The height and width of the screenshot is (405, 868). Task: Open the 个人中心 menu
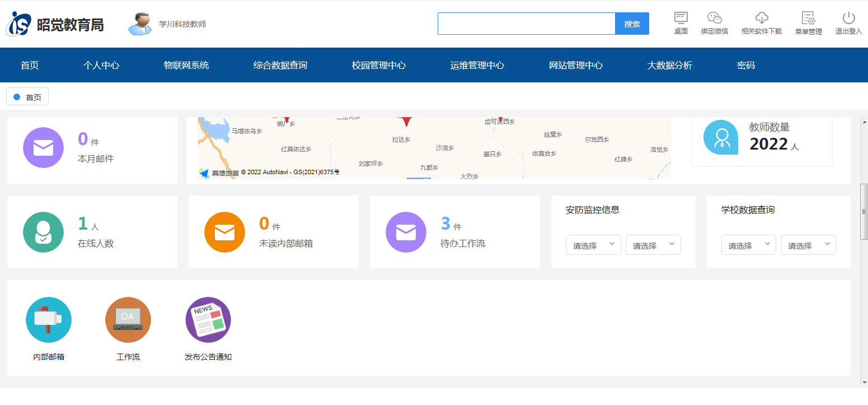tap(101, 66)
